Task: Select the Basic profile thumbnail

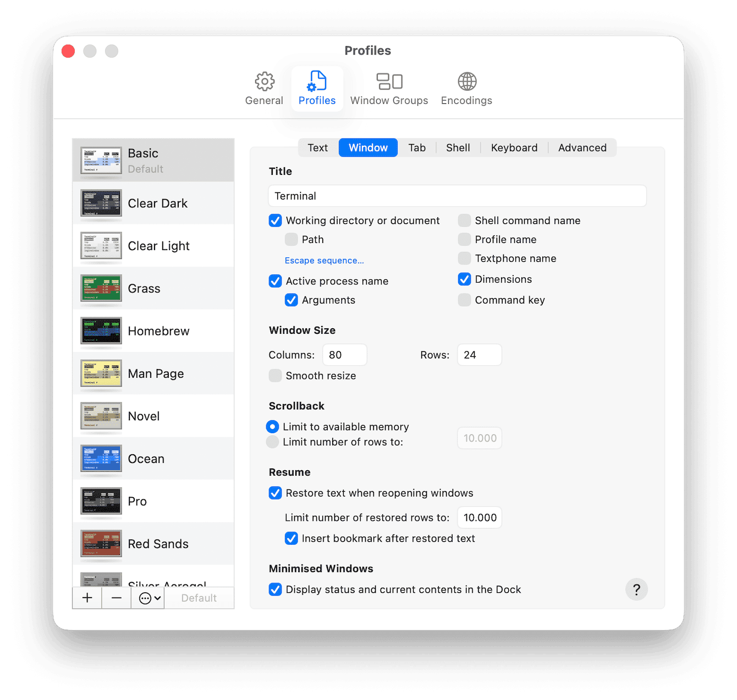Action: tap(101, 161)
